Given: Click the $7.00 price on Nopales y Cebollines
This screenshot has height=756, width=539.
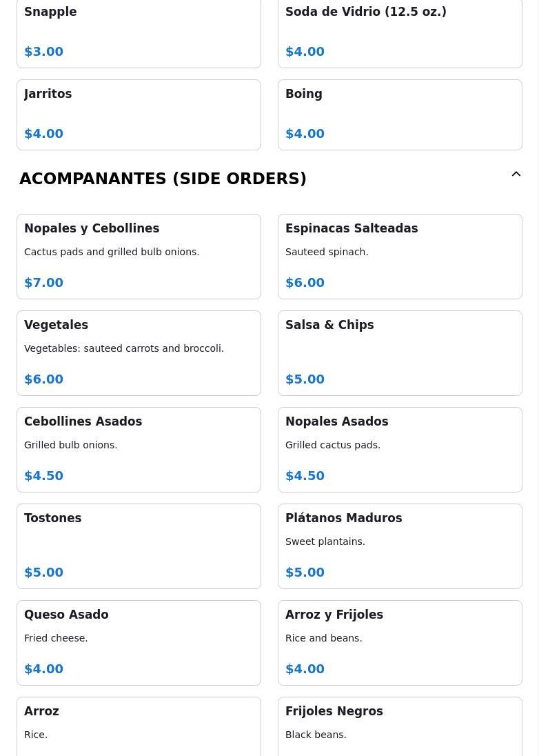Looking at the screenshot, I should coord(43,283).
